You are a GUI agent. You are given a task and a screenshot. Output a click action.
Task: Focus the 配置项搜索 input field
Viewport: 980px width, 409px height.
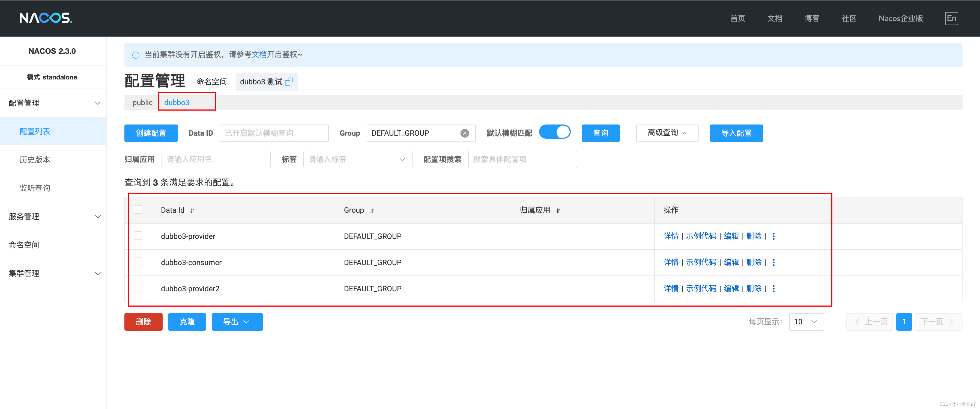pos(522,159)
